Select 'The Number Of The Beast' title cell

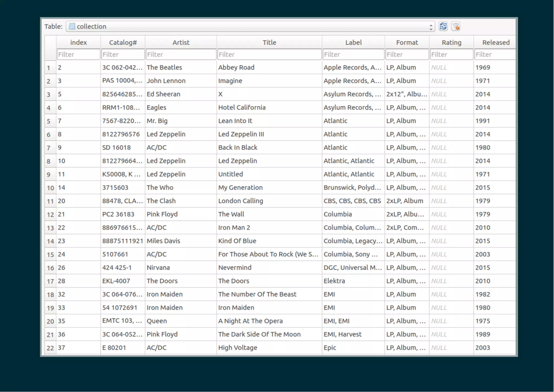269,294
